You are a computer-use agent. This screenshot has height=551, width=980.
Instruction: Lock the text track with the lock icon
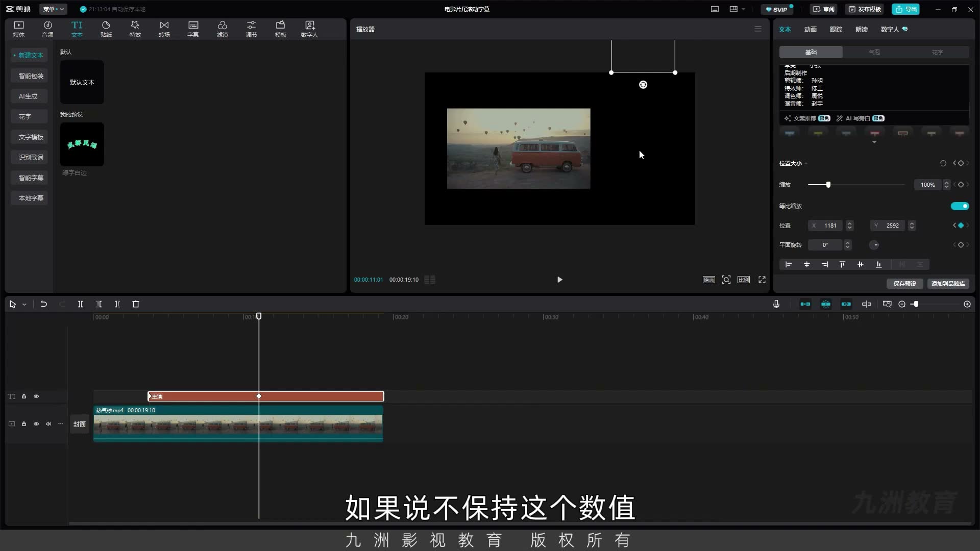pos(24,396)
